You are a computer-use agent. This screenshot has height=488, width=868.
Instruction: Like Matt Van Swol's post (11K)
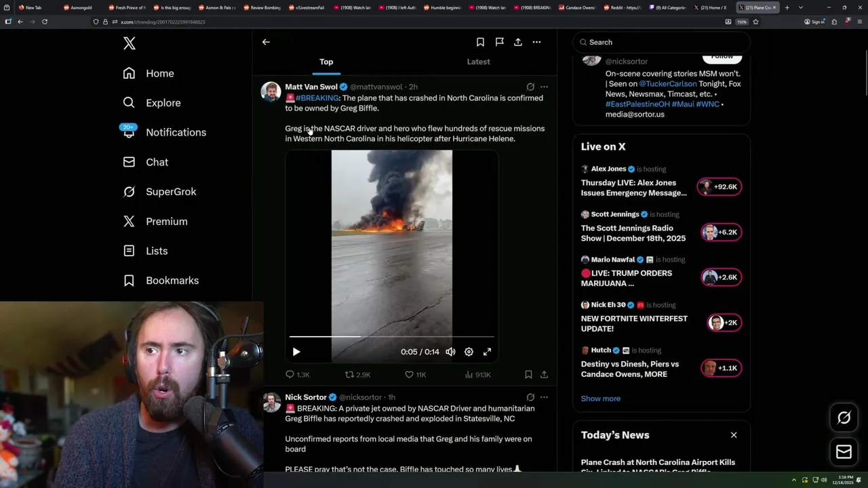[x=415, y=374]
